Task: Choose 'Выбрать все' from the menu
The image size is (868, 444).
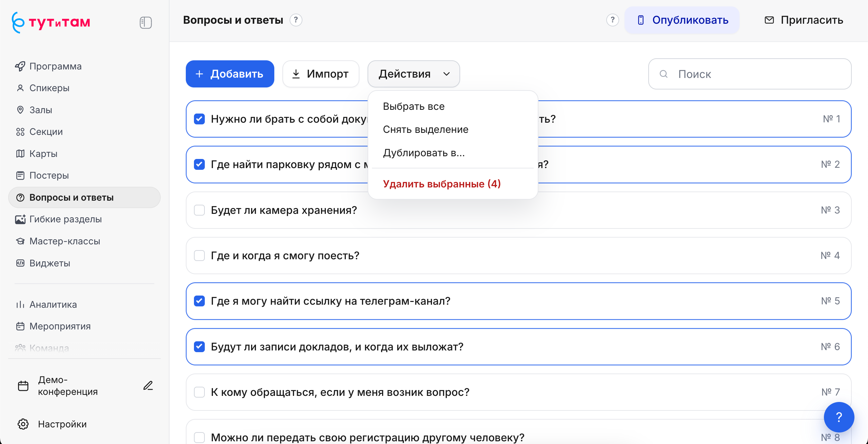Action: coord(453,106)
